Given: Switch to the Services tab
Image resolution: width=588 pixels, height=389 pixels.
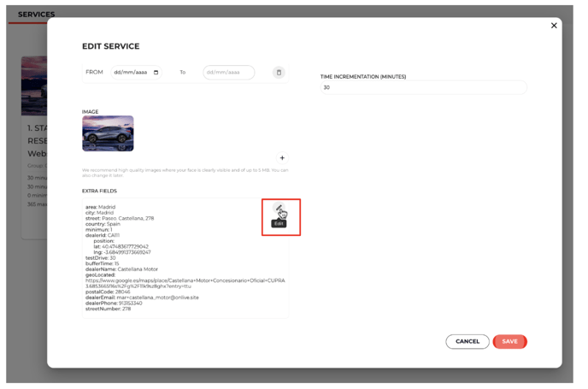Looking at the screenshot, I should [x=36, y=15].
